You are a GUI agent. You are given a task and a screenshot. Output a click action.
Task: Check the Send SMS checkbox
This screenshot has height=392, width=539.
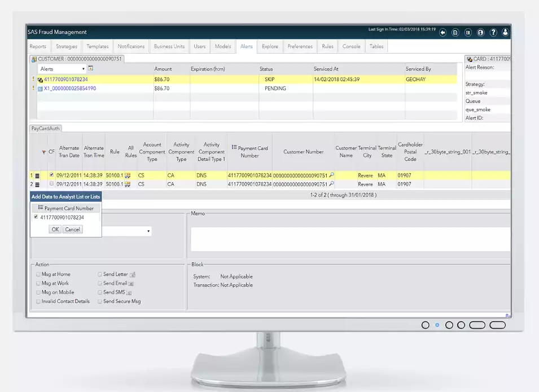pyautogui.click(x=100, y=292)
